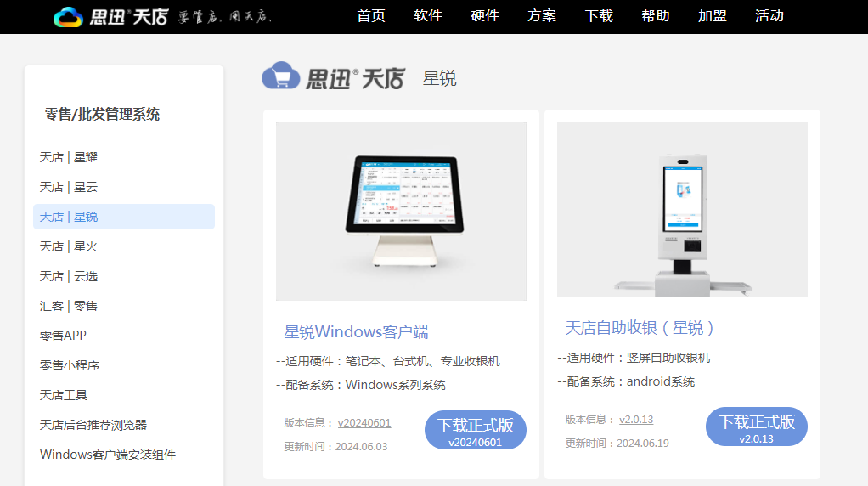Click version link v2.0.13
Viewport: 868px width, 486px height.
[x=636, y=420]
